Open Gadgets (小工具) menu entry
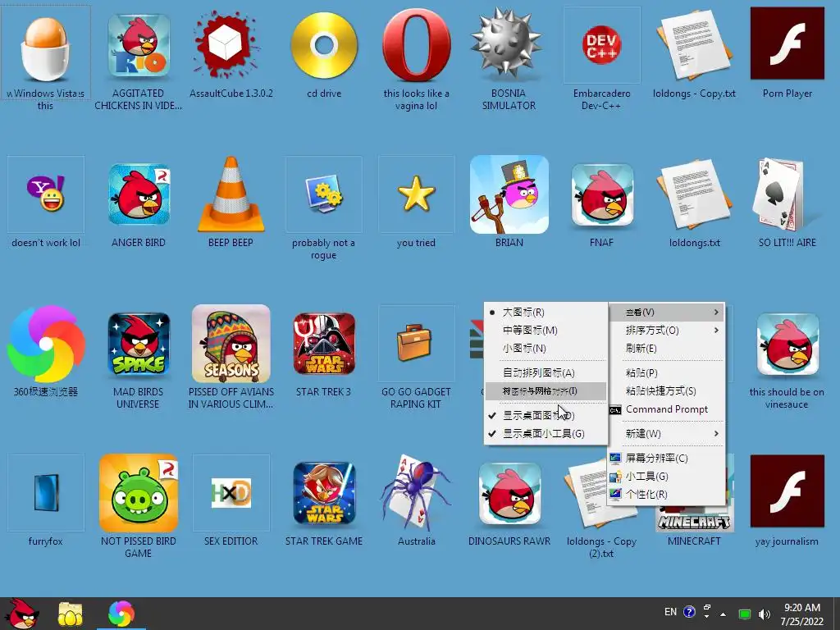This screenshot has height=630, width=840. pos(666,477)
